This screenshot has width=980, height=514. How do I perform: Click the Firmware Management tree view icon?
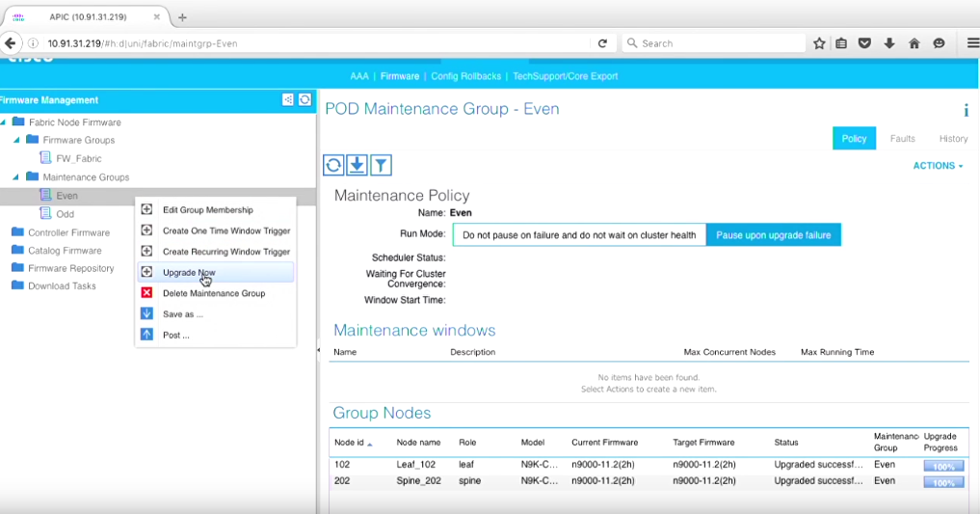pyautogui.click(x=287, y=99)
